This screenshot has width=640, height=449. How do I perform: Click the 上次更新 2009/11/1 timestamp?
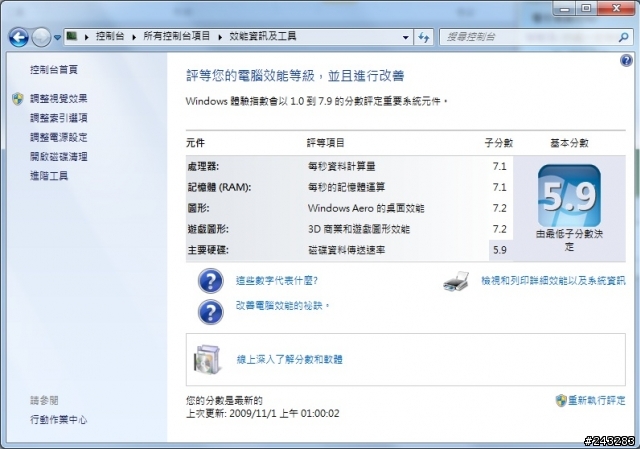click(x=262, y=413)
